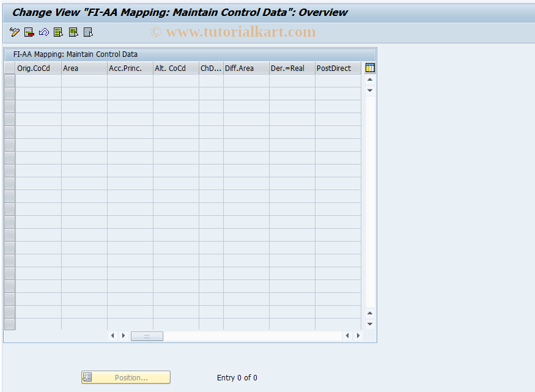This screenshot has width=535, height=392.
Task: Select the ChD... column header
Action: click(x=211, y=68)
